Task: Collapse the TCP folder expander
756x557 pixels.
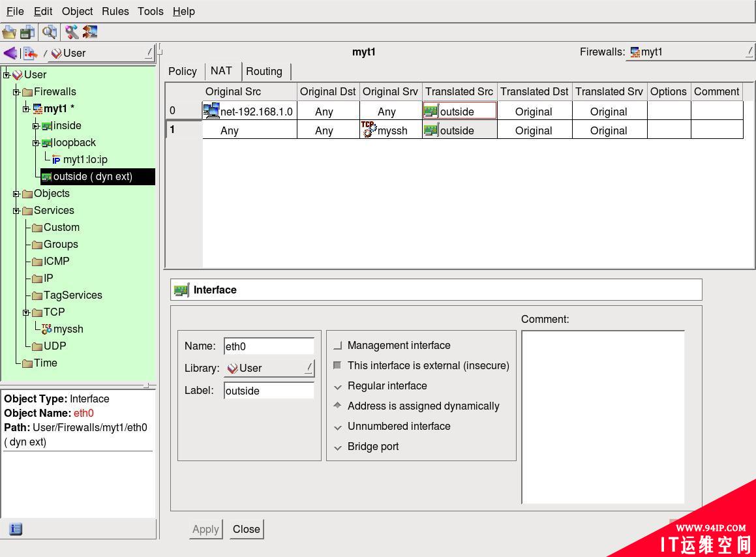Action: (x=26, y=312)
